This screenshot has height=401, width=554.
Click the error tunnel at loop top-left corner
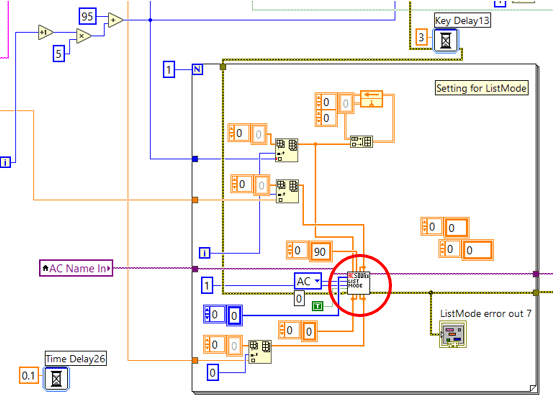(x=223, y=66)
